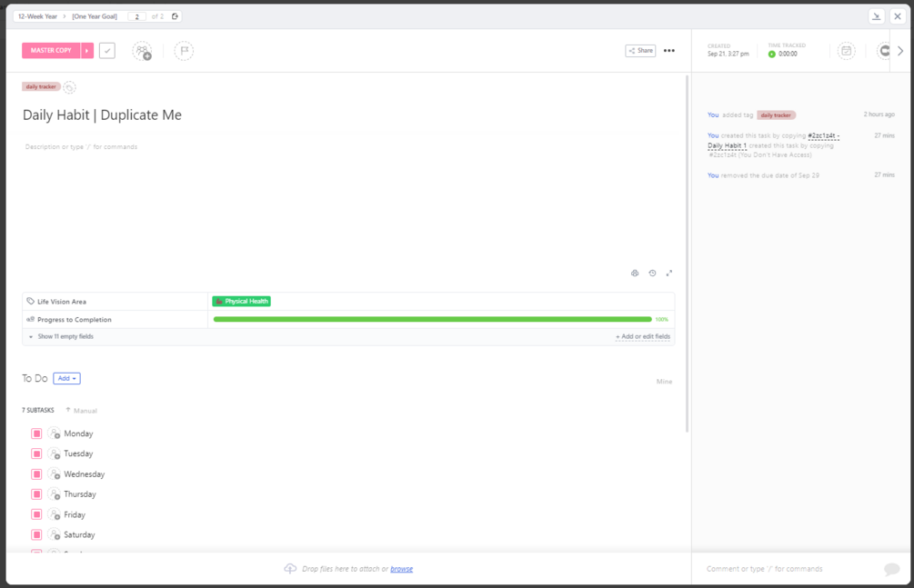The height and width of the screenshot is (588, 914).
Task: Toggle status box for Thursday subtask
Action: point(36,494)
